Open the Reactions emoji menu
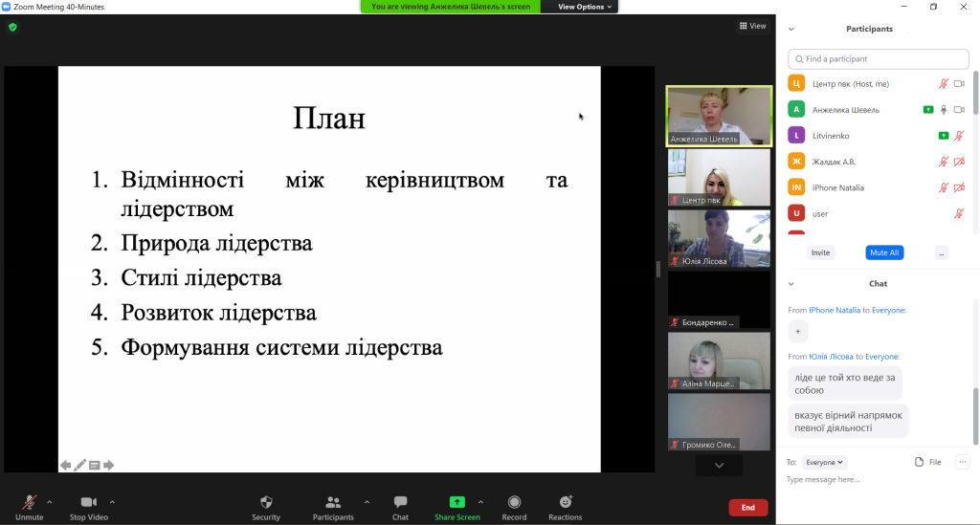The image size is (980, 525). [x=565, y=503]
